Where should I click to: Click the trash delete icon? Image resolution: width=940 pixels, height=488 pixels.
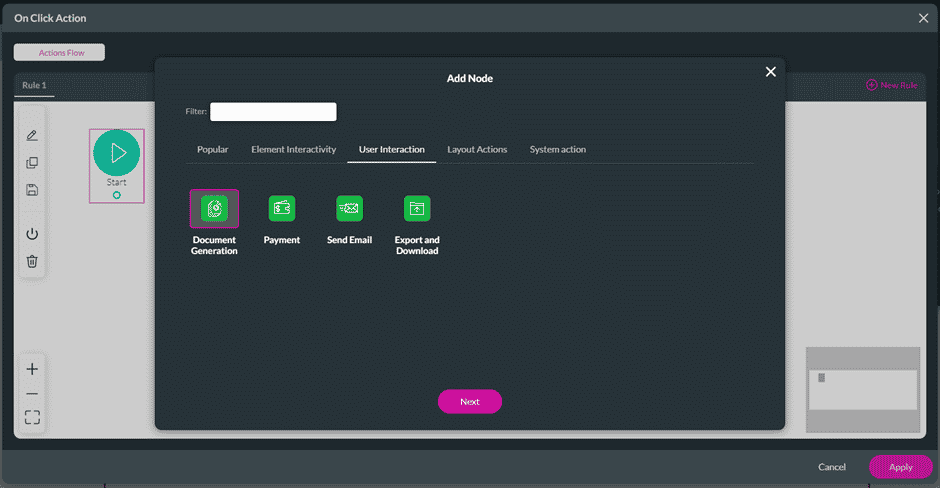32,261
